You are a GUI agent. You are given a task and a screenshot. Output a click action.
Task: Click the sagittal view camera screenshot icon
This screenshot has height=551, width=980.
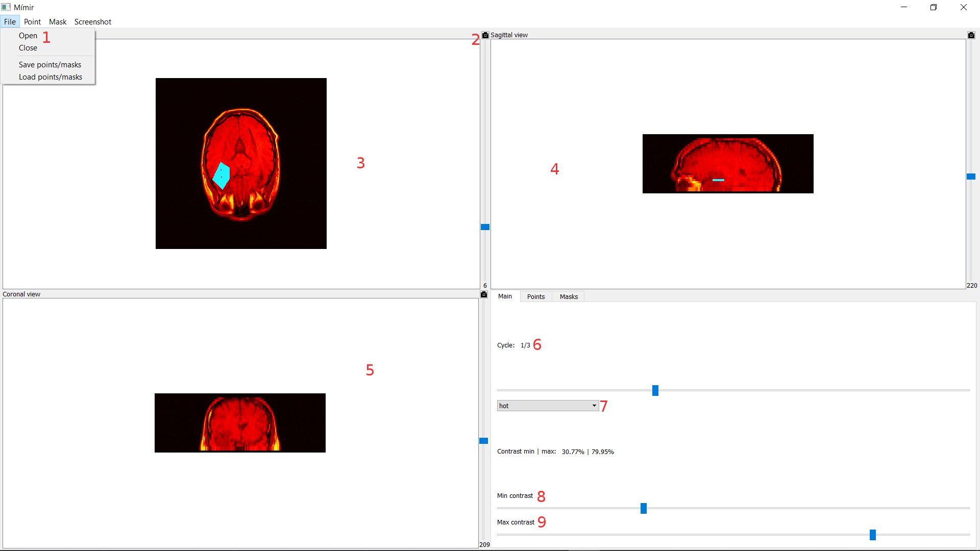pyautogui.click(x=971, y=35)
